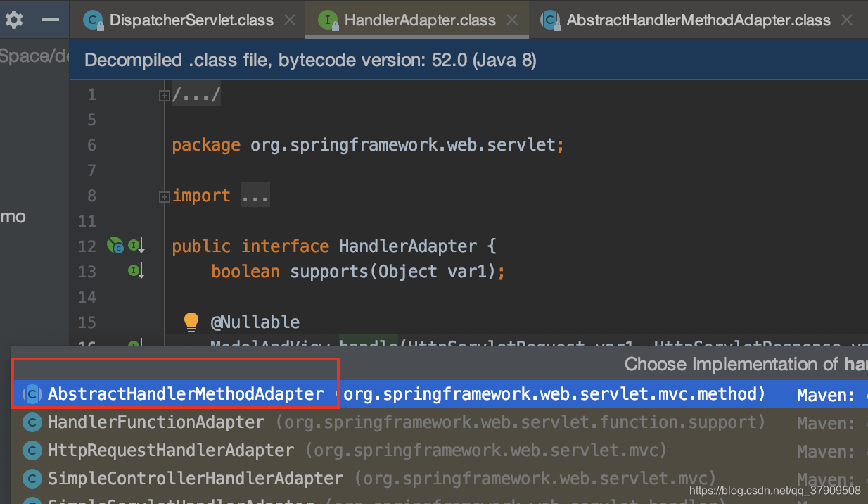Image resolution: width=868 pixels, height=504 pixels.
Task: Click the @Nullable annotation
Action: tap(255, 322)
